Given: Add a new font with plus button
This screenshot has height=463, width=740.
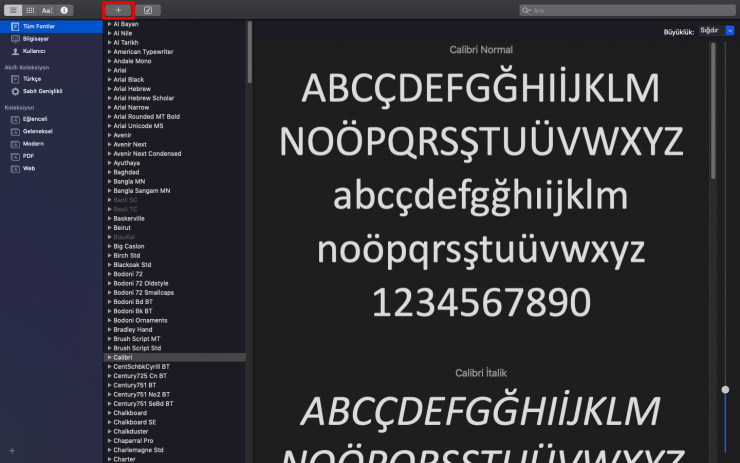Looking at the screenshot, I should tap(118, 10).
